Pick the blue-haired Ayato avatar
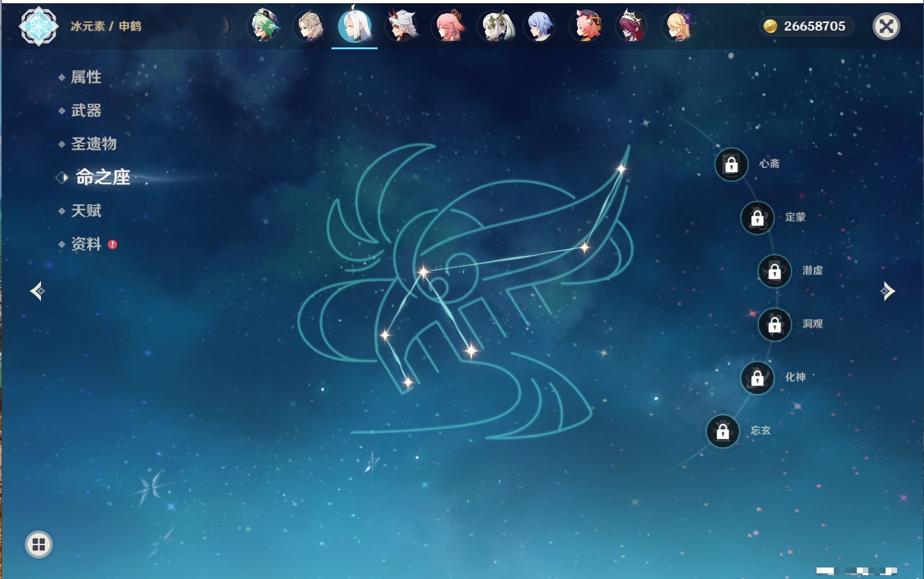The image size is (924, 579). [x=540, y=26]
